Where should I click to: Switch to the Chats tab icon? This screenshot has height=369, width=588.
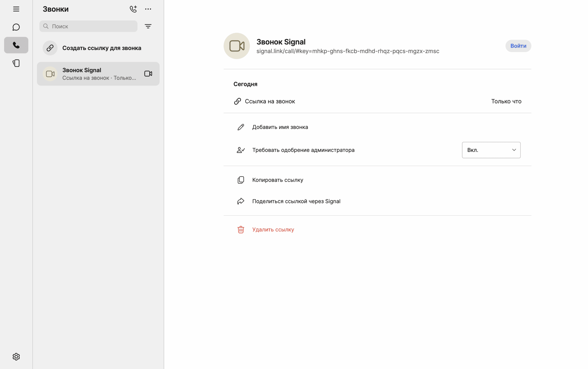(x=16, y=27)
